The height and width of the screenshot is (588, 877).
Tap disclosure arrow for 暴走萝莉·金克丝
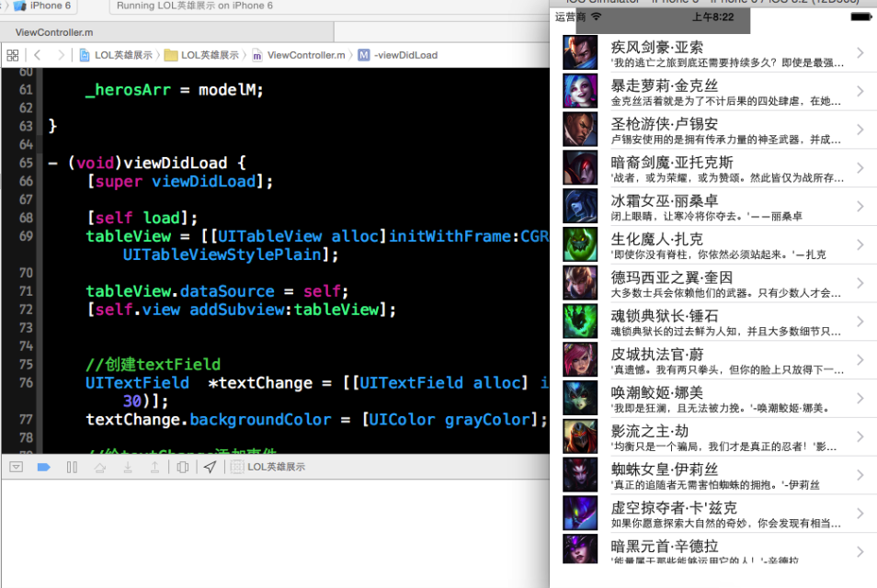(x=860, y=91)
